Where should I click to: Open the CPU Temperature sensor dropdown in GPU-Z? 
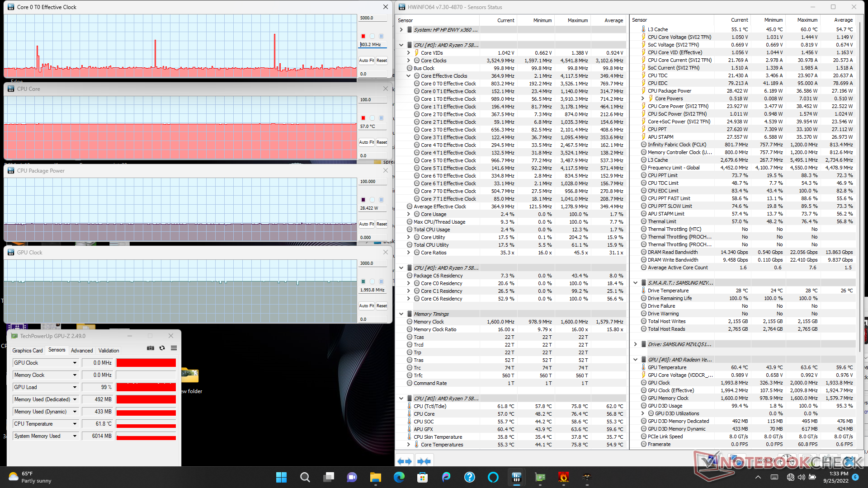tap(75, 424)
